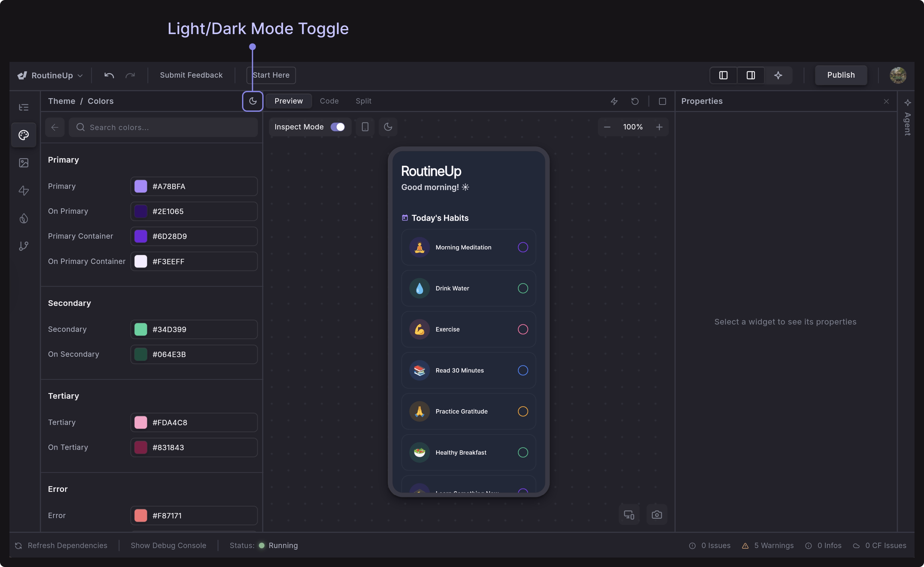This screenshot has width=924, height=567.
Task: Click the Submit Feedback button
Action: pos(191,75)
